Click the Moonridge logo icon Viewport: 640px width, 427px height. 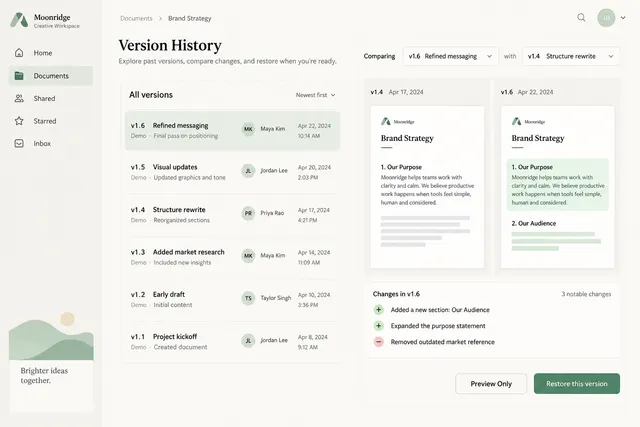point(19,20)
